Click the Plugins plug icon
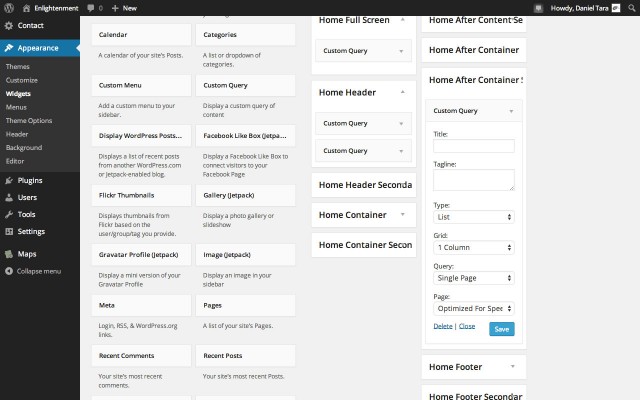Screen dimensions: 640x400 [9, 180]
